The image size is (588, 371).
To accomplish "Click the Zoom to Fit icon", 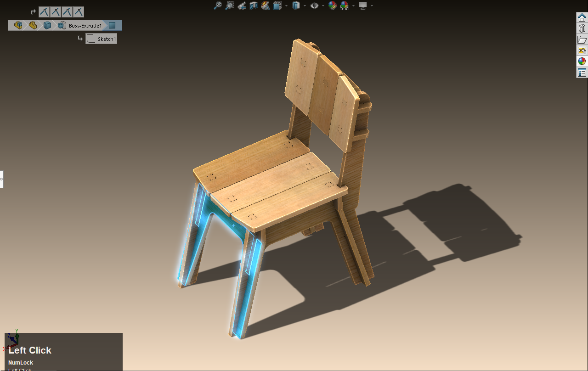I will pos(218,6).
